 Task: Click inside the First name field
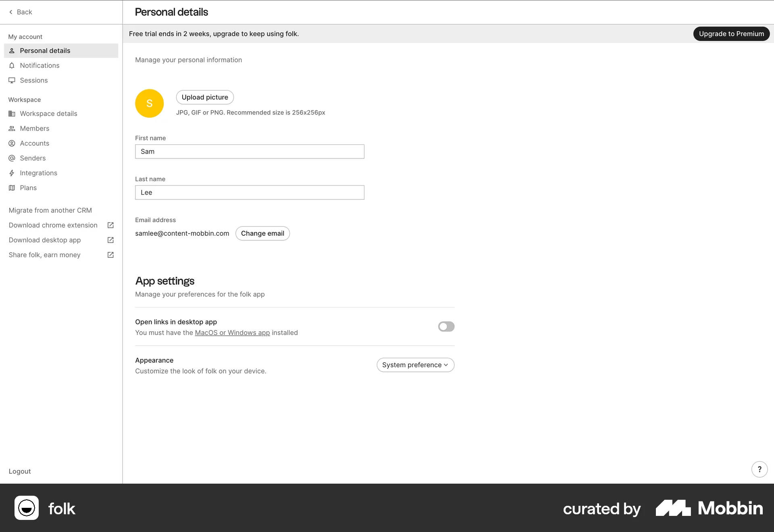(x=249, y=152)
